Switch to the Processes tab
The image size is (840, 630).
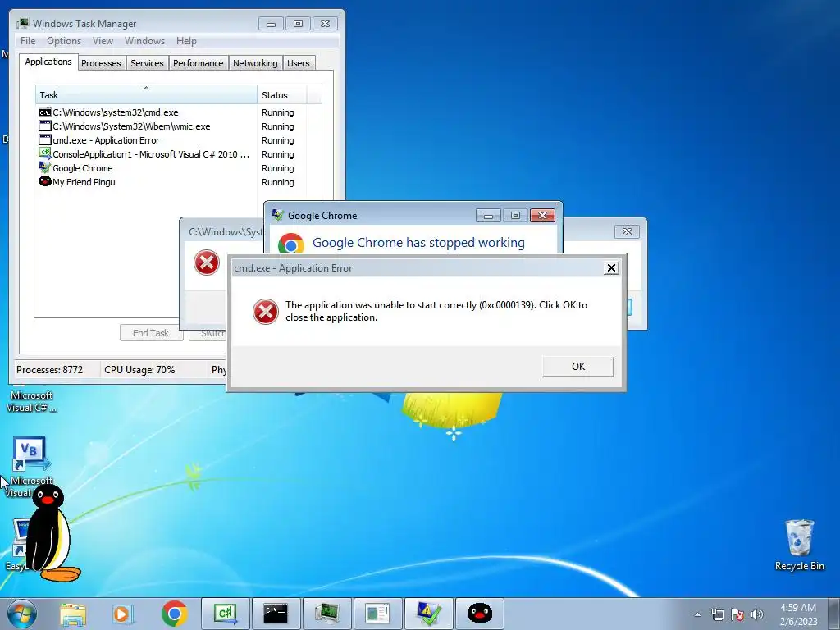point(101,63)
